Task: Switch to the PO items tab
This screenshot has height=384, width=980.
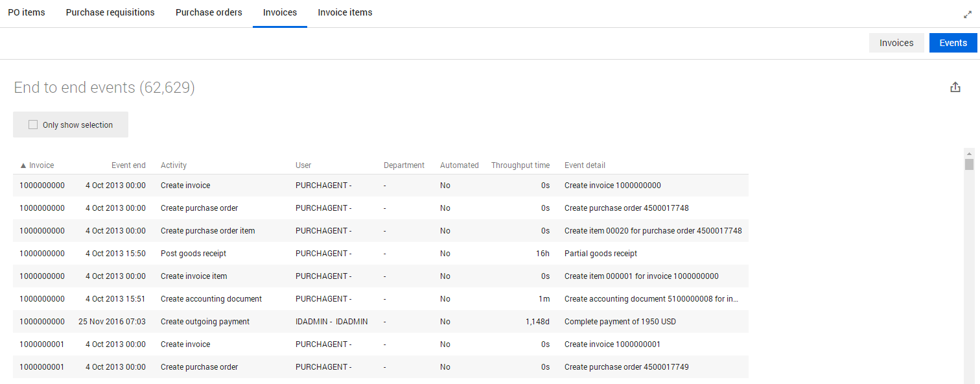Action: (x=27, y=13)
